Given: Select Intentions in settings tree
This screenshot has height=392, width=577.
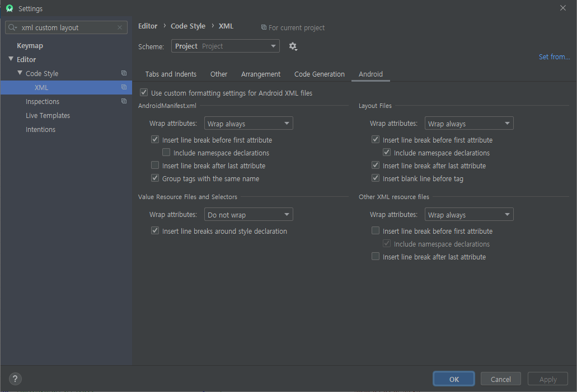Looking at the screenshot, I should [x=40, y=129].
